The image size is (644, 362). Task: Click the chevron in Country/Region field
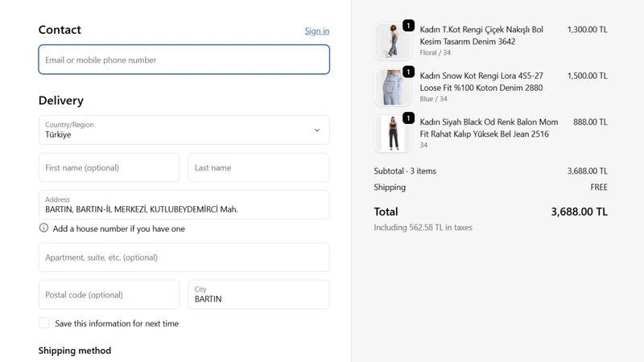click(317, 130)
